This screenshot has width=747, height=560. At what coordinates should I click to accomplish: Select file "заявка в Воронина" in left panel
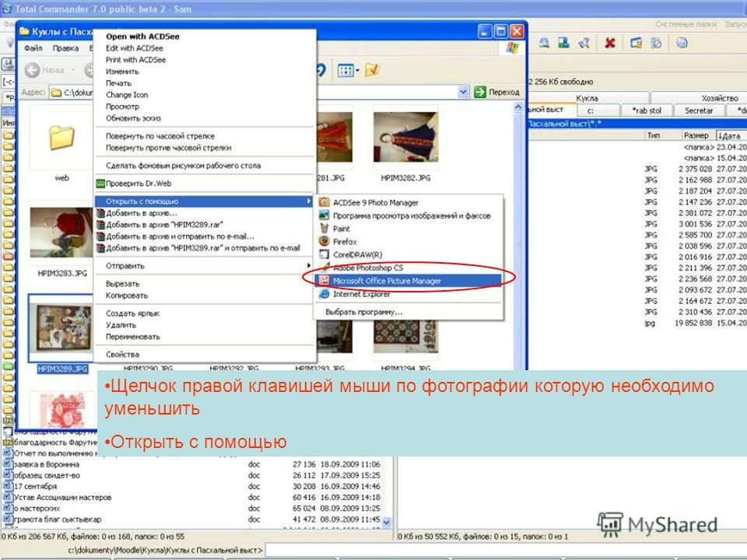click(x=47, y=464)
